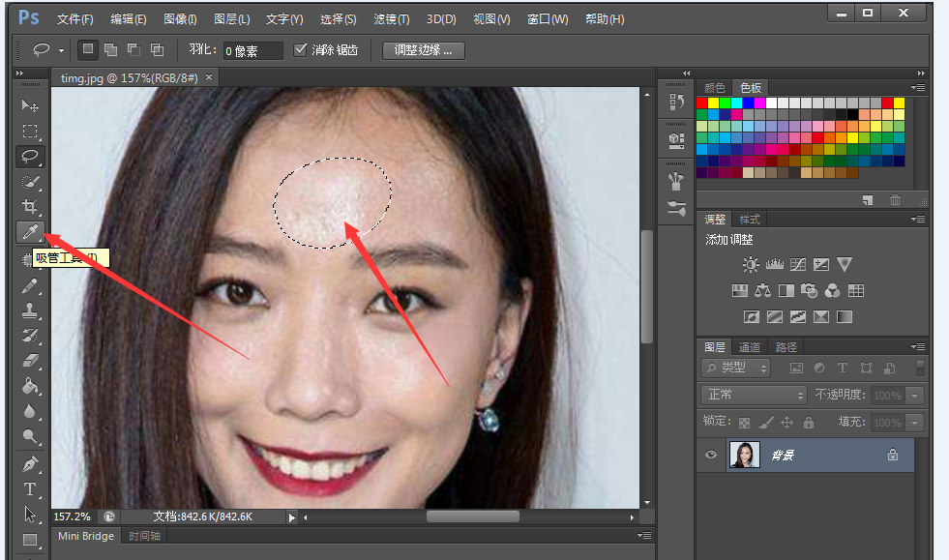The height and width of the screenshot is (560, 949).
Task: Choose Intersect with Selection mode
Action: [x=157, y=49]
